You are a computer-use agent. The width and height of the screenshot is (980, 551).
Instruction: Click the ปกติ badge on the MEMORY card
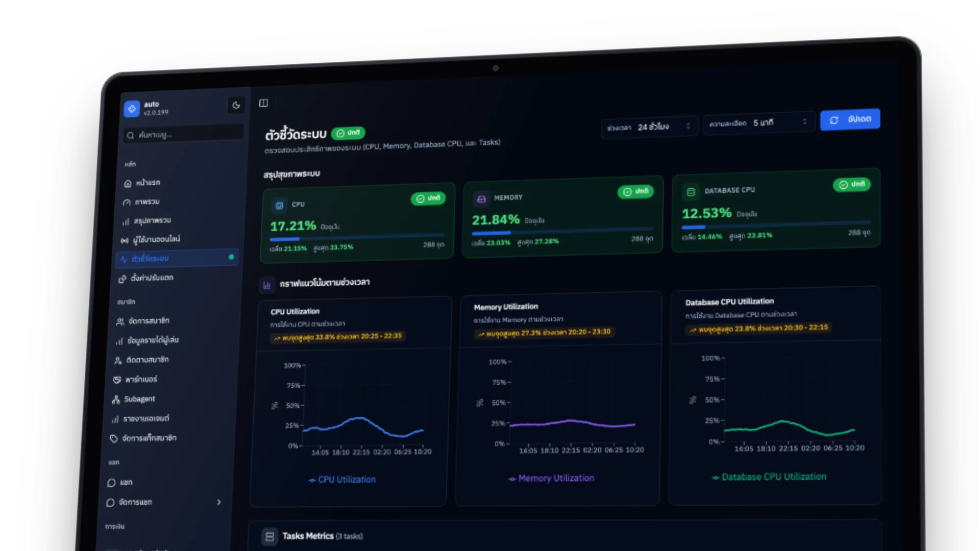(635, 192)
